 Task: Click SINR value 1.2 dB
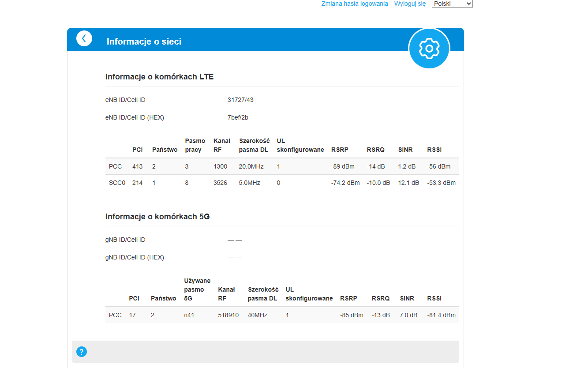click(407, 166)
